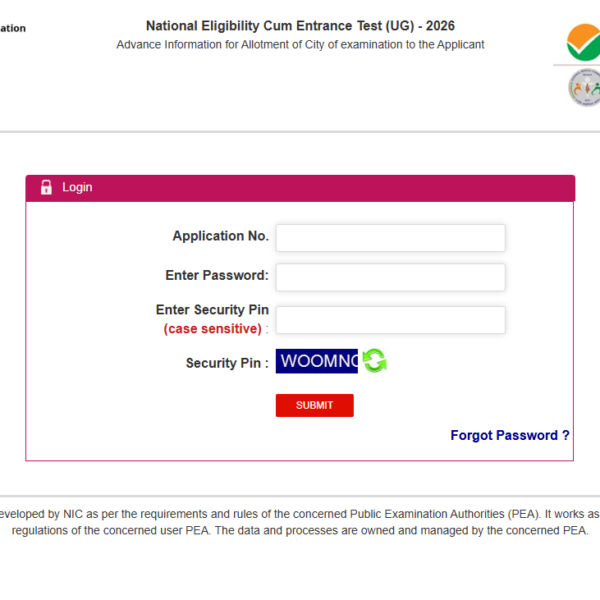
Task: Click the Enter Password label
Action: pos(216,275)
